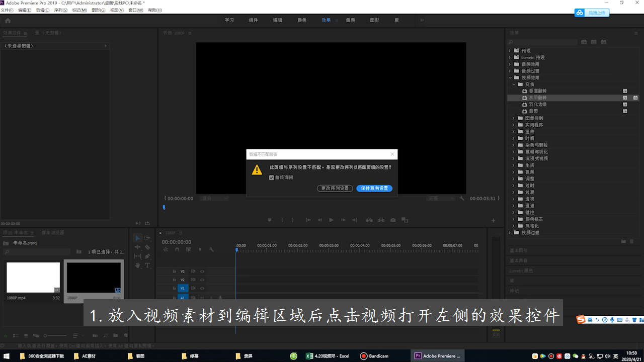Viewport: 644px width, 362px height.
Task: Expand the 音频效果 folder
Action: [x=510, y=64]
